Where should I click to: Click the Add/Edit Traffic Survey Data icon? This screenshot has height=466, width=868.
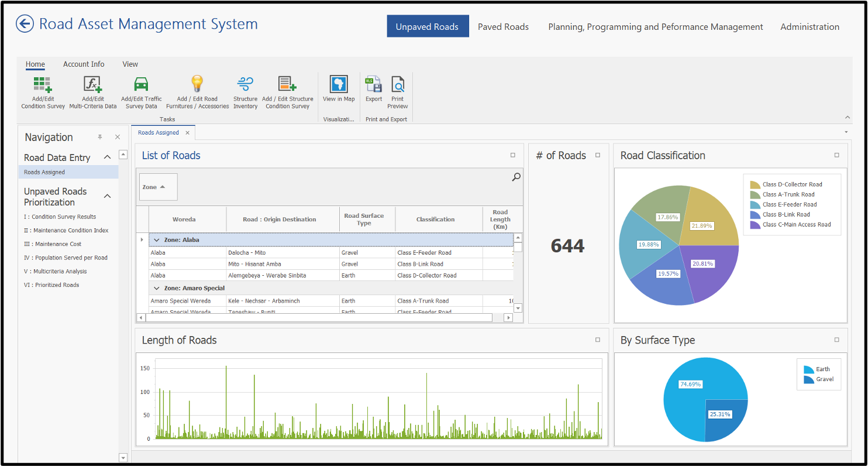(141, 85)
